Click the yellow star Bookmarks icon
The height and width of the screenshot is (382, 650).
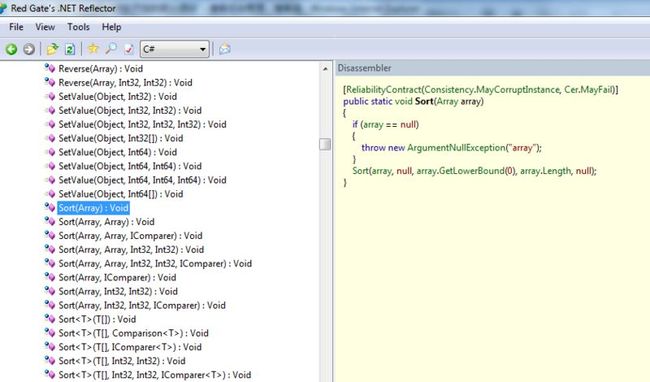point(93,49)
